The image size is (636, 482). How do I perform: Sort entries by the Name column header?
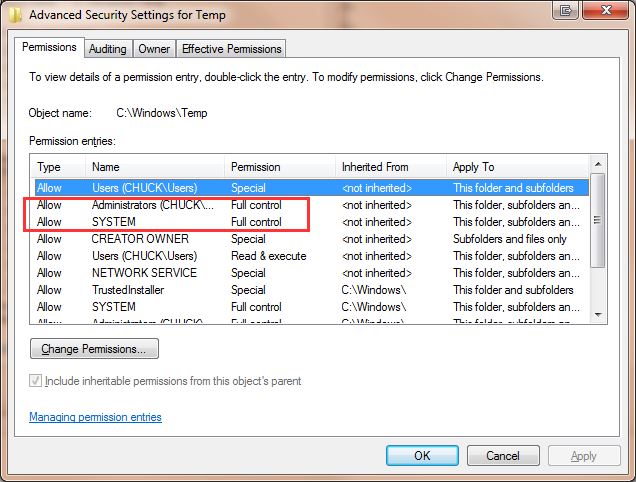(x=155, y=167)
